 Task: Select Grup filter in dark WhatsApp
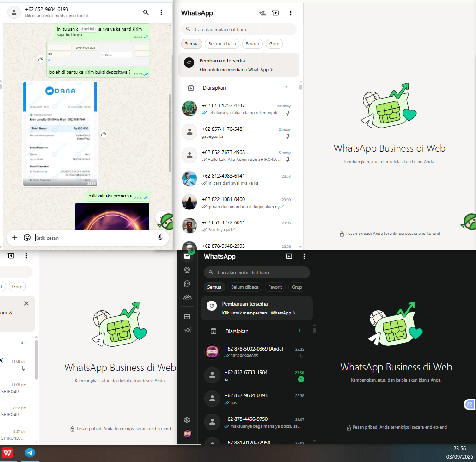click(x=297, y=287)
